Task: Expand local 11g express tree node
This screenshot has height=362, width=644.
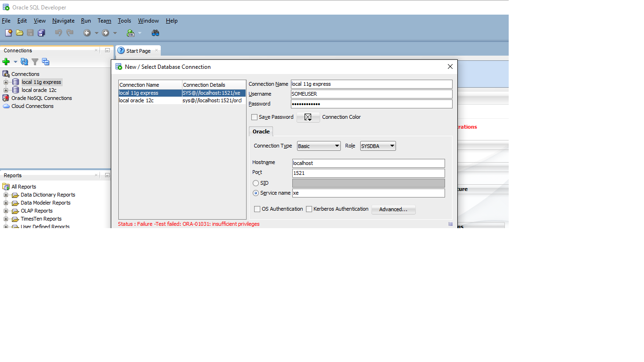Action: (6, 82)
